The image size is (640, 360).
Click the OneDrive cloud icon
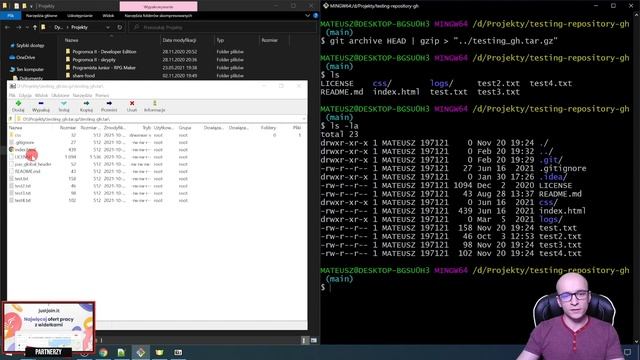tap(12, 58)
